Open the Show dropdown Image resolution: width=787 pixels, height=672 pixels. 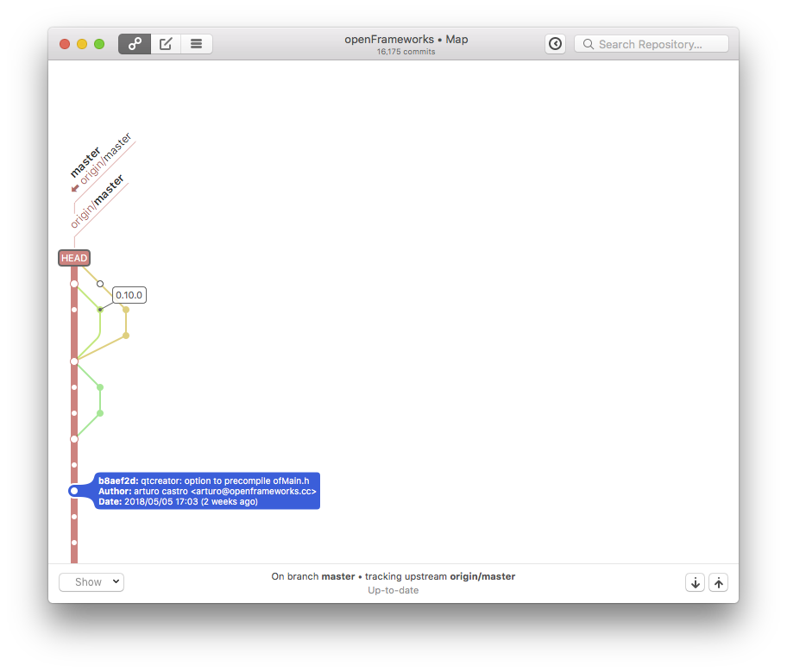point(91,582)
